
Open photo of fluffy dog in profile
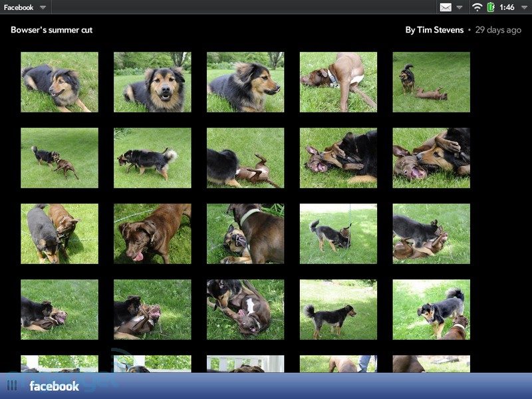245,82
